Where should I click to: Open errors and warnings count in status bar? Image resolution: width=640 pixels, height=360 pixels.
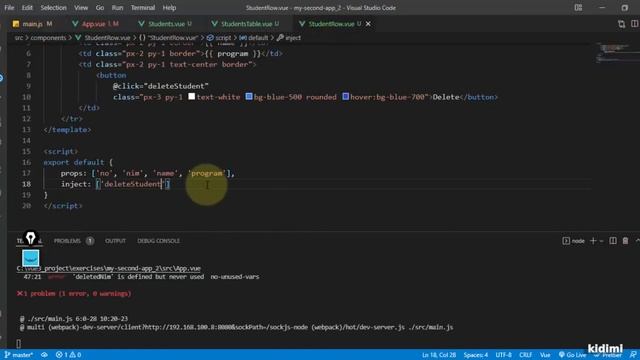pos(68,355)
